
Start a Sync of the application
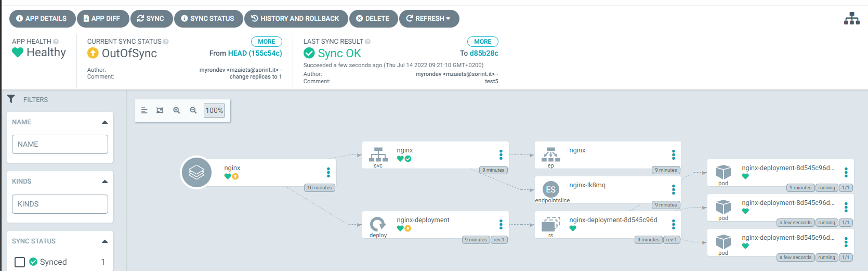[151, 18]
